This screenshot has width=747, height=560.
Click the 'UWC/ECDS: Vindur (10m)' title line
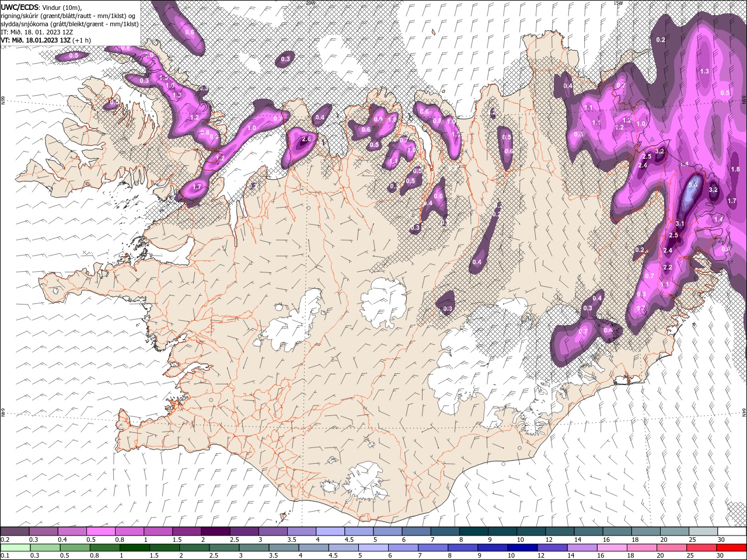tap(41, 7)
